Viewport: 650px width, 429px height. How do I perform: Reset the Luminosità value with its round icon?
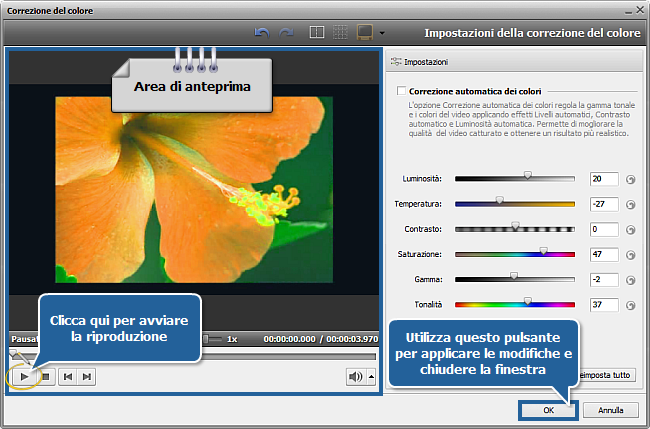tap(631, 179)
